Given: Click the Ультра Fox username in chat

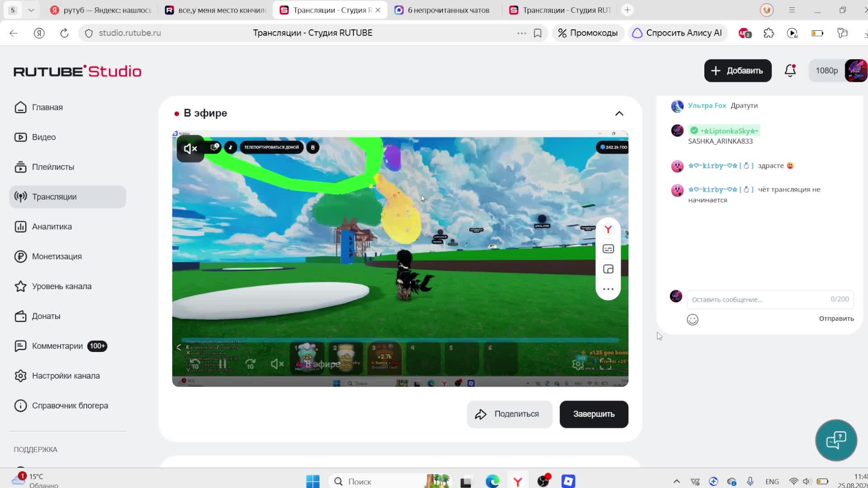Looking at the screenshot, I should point(707,106).
